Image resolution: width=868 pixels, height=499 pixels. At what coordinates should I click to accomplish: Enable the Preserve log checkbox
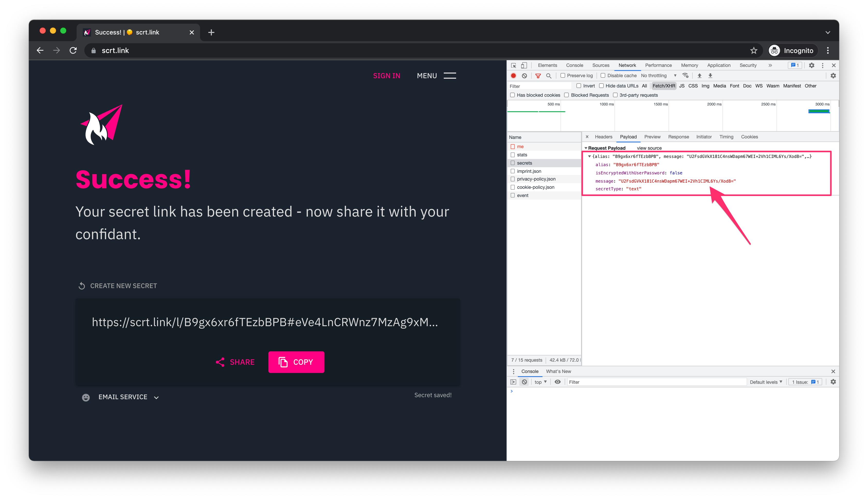click(x=563, y=75)
